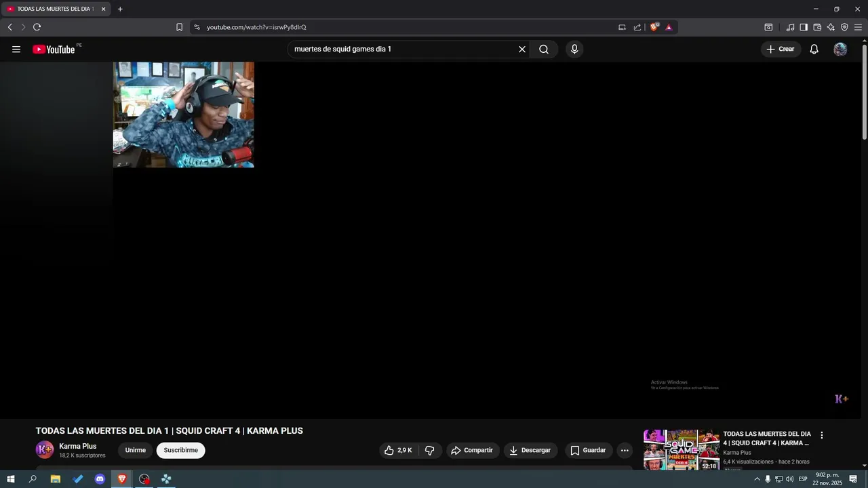Click the streamer webcam video area
This screenshot has width=868, height=488.
(x=183, y=115)
